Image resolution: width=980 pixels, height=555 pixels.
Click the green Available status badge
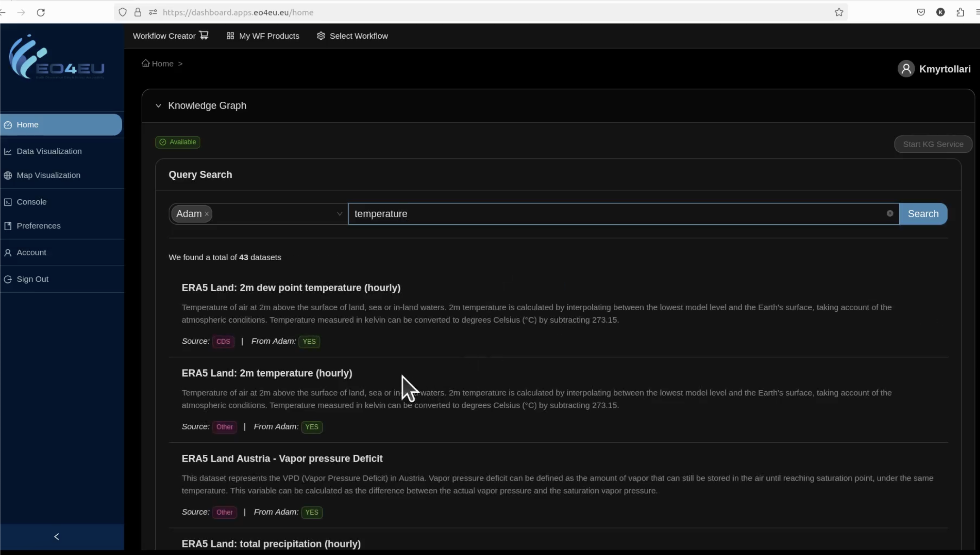tap(177, 142)
